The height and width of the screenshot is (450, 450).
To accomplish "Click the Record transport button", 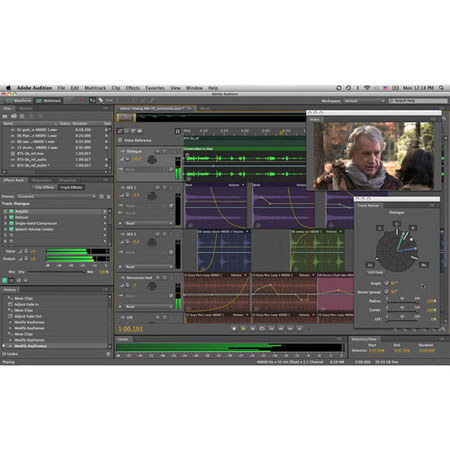I will [309, 329].
